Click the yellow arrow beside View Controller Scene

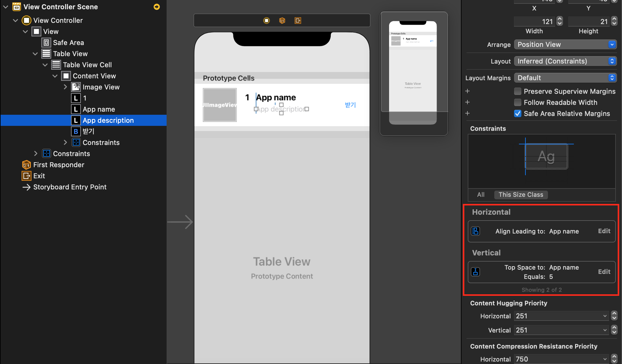coord(157,7)
